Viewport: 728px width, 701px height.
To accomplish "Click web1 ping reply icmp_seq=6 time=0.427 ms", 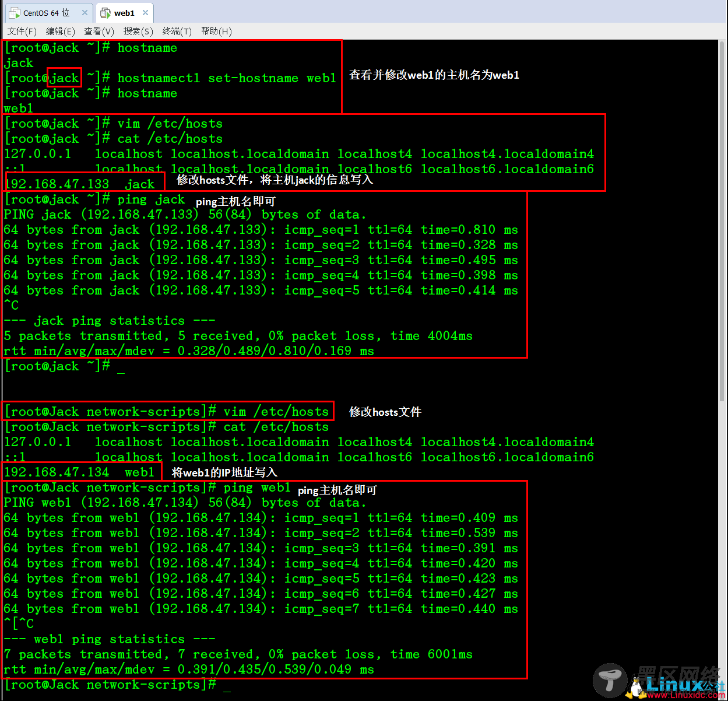I will [x=261, y=594].
